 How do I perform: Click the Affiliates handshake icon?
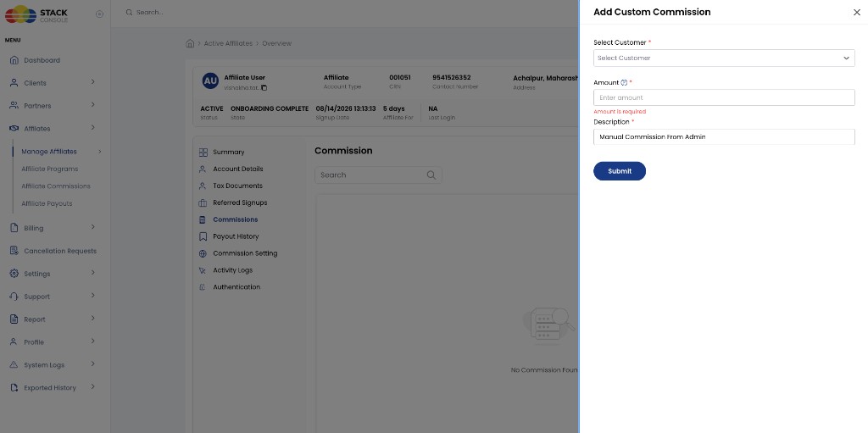(14, 129)
